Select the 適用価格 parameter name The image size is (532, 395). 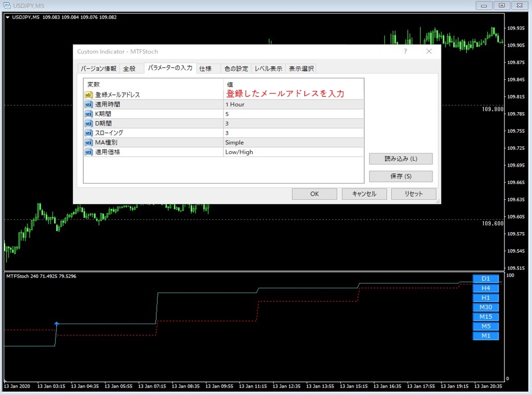tap(107, 152)
